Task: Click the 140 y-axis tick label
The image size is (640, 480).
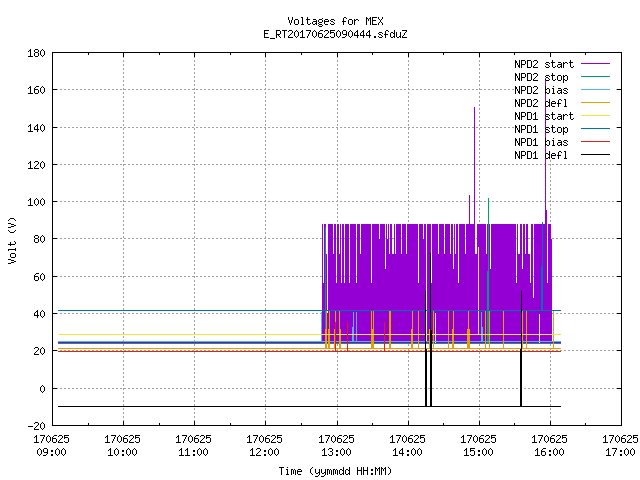Action: pos(36,128)
